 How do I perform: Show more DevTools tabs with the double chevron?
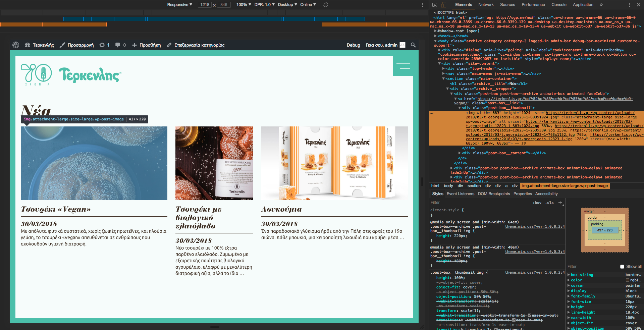(601, 5)
